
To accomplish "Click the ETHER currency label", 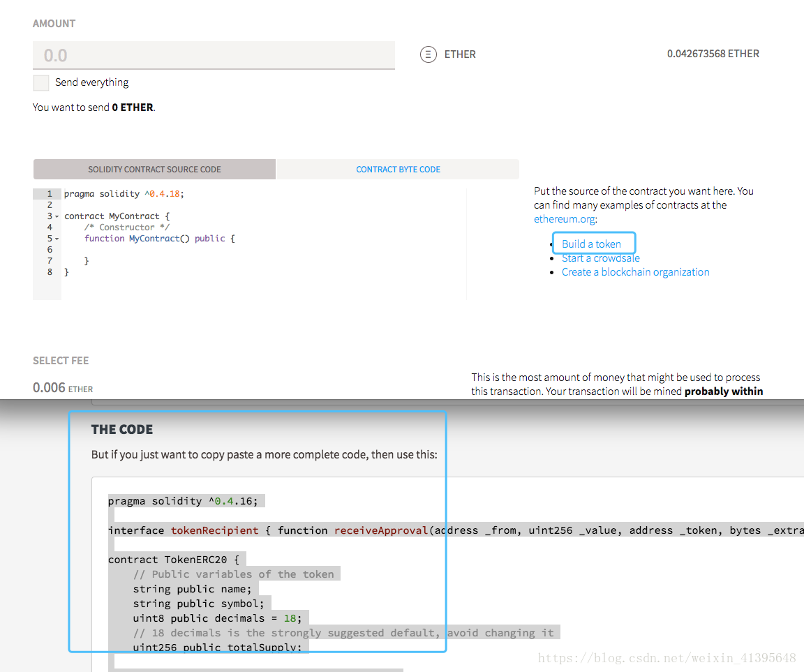I will pyautogui.click(x=460, y=54).
